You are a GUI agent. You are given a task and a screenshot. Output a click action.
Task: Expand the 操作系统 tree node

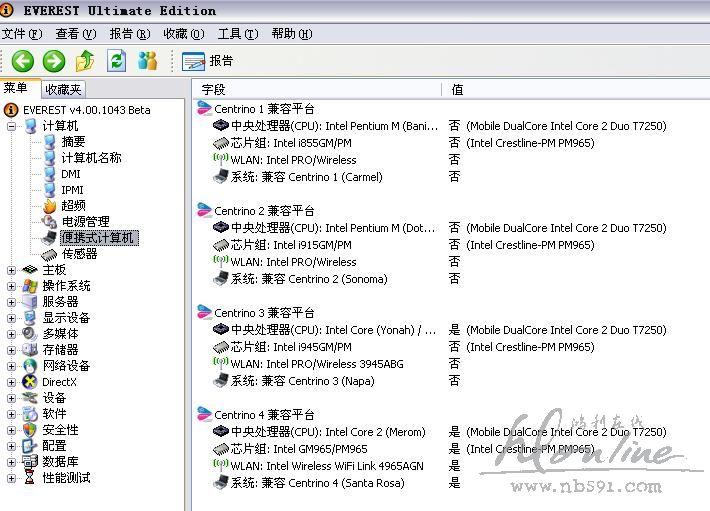click(x=11, y=286)
